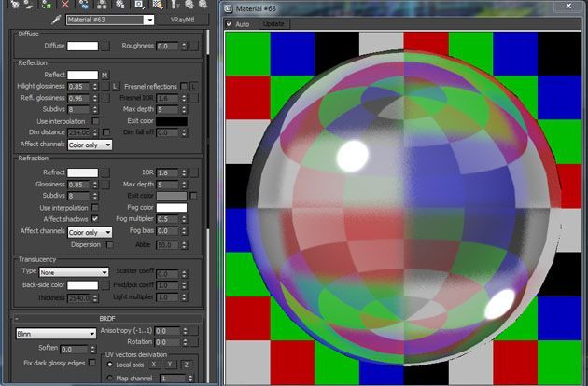Click the Make Unique icon
Viewport: 588px width, 386px height.
point(102,4)
